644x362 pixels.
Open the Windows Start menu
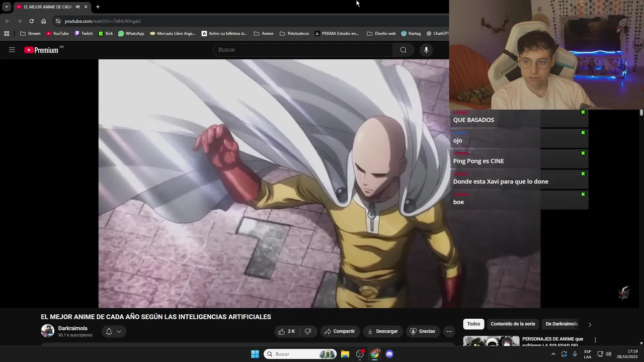[x=255, y=354]
